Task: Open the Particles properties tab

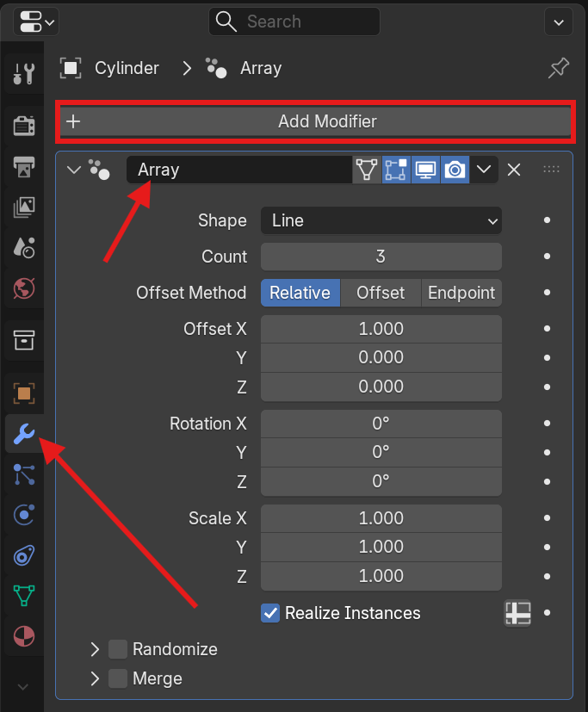Action: [24, 474]
